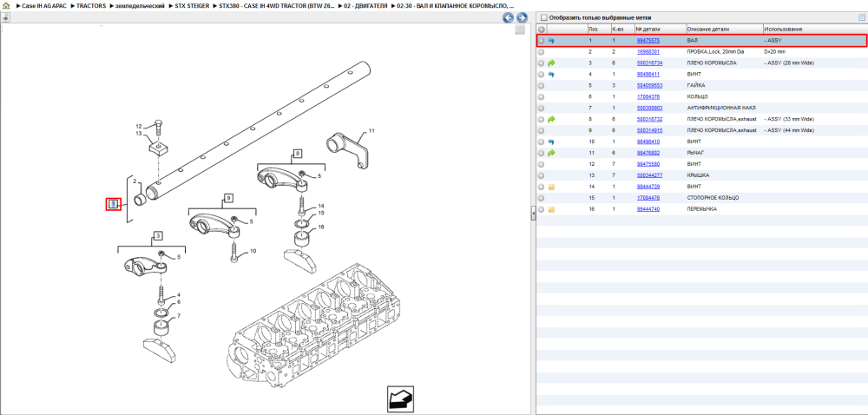Open the Case IH AG APAC breadcrumb
Image resolution: width=868 pixels, height=415 pixels.
click(x=43, y=5)
